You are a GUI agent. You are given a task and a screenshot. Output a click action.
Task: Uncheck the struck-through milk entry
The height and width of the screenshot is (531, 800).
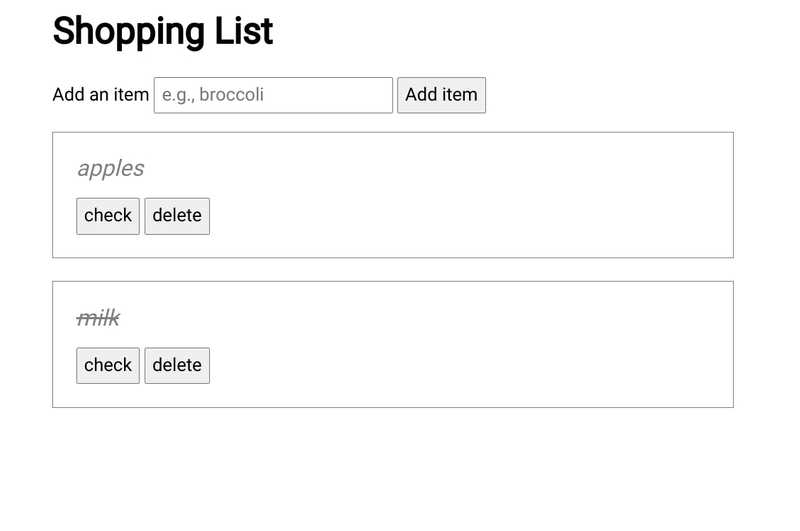[108, 365]
